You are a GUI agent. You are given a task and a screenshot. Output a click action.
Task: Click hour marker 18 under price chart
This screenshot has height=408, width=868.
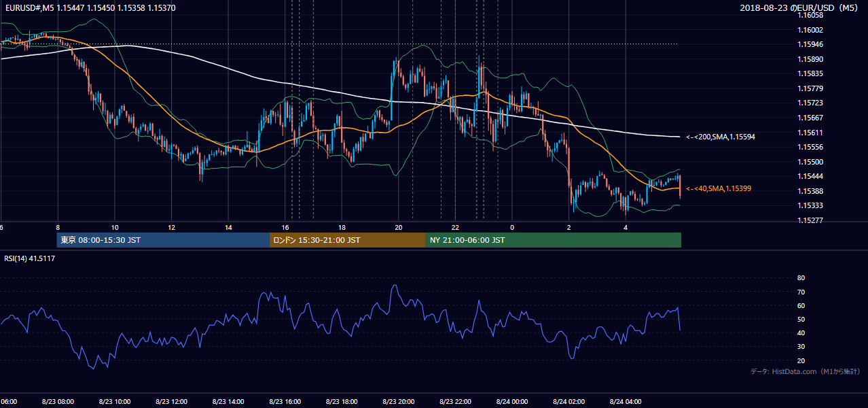point(342,227)
